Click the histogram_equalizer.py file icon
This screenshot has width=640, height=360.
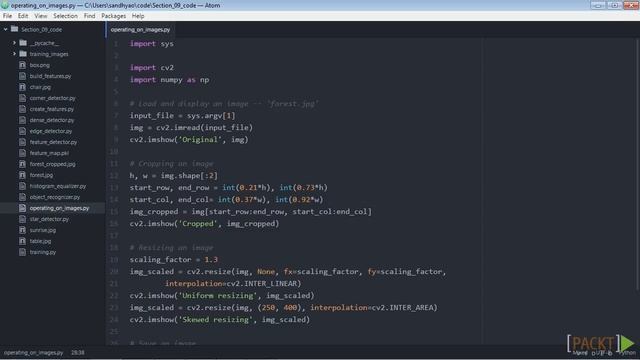point(22,186)
